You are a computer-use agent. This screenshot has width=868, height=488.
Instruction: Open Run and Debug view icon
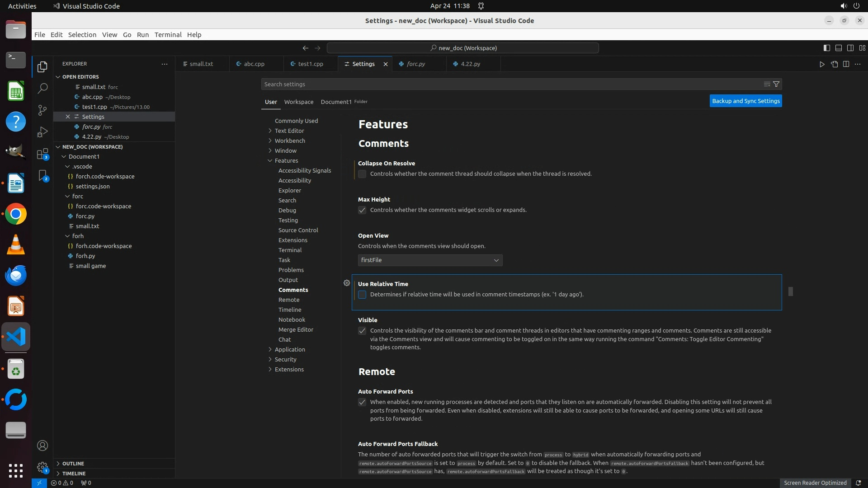tap(42, 132)
